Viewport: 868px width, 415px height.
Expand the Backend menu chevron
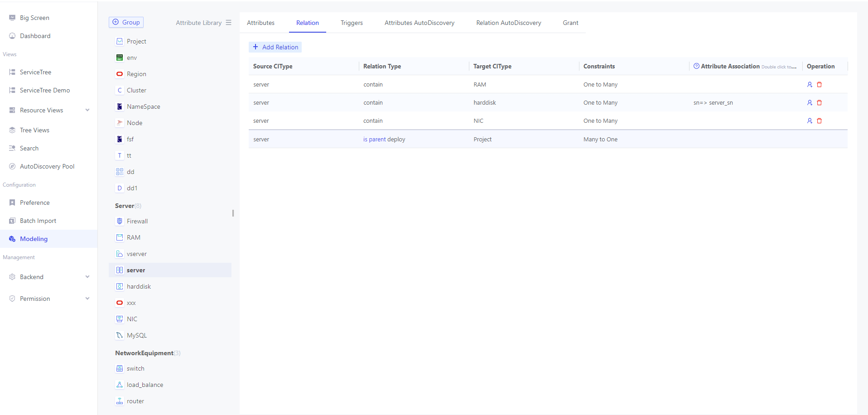click(87, 277)
